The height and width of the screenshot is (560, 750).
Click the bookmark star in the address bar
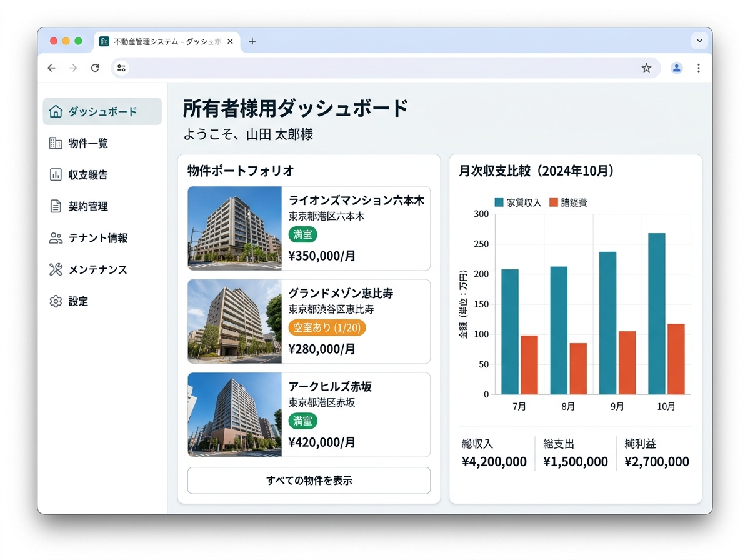point(647,68)
